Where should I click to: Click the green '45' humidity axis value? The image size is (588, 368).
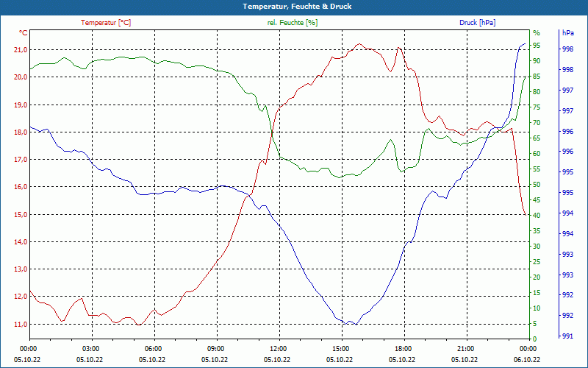537,200
